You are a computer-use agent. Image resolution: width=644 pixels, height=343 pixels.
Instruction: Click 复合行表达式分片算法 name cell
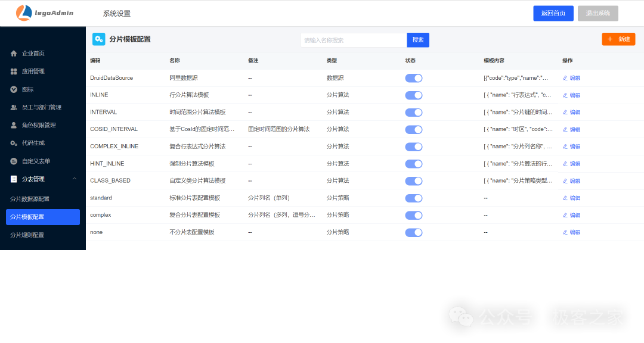point(197,146)
